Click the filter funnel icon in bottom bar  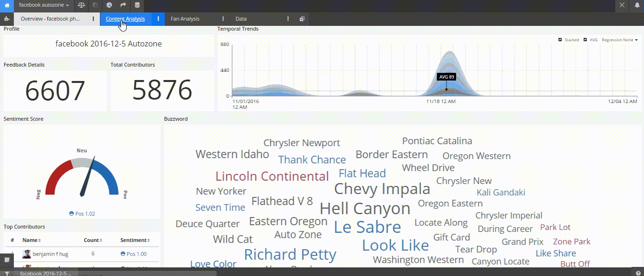click(7, 273)
